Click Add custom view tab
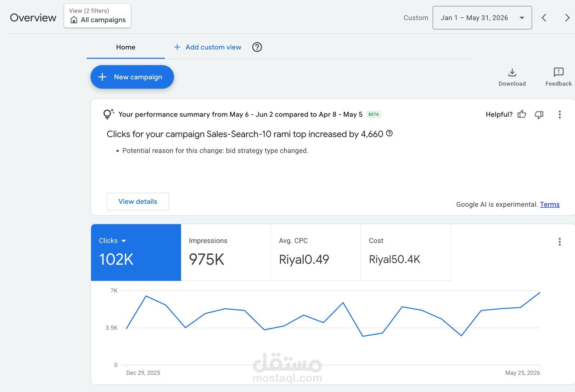 207,47
